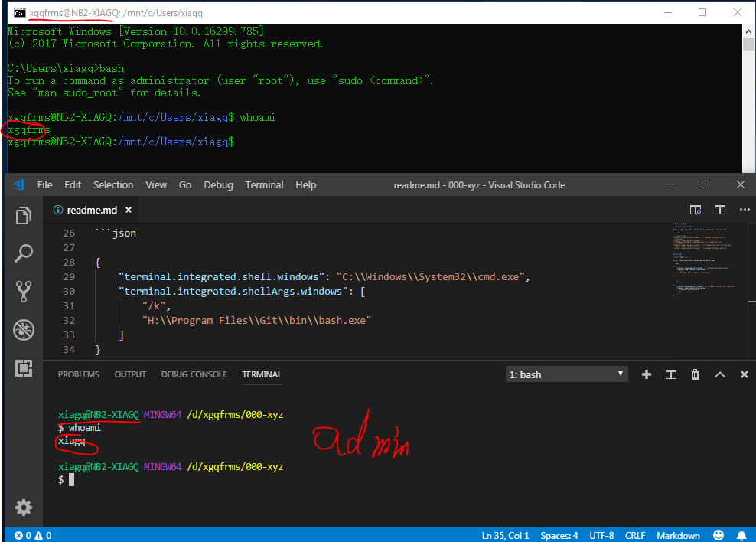Viewport: 756px width, 542px height.
Task: Open the terminal selector '1: bash' dropdown
Action: point(566,374)
